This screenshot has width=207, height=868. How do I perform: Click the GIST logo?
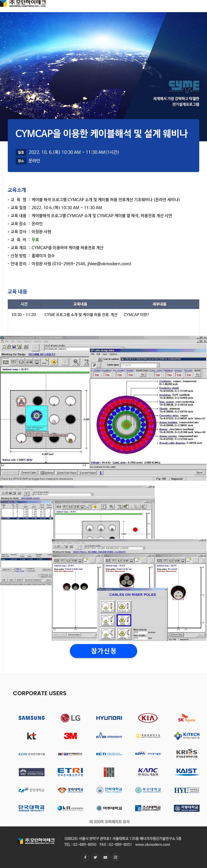pos(109,772)
